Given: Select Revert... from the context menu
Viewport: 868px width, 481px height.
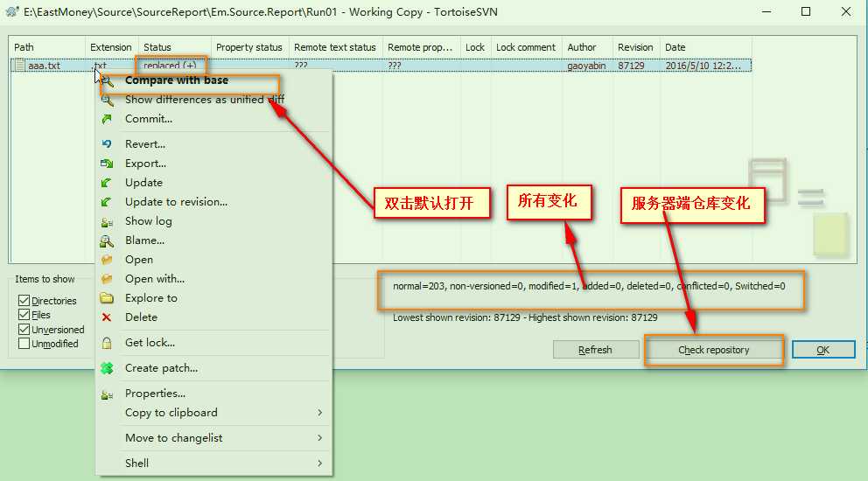Looking at the screenshot, I should [214, 144].
